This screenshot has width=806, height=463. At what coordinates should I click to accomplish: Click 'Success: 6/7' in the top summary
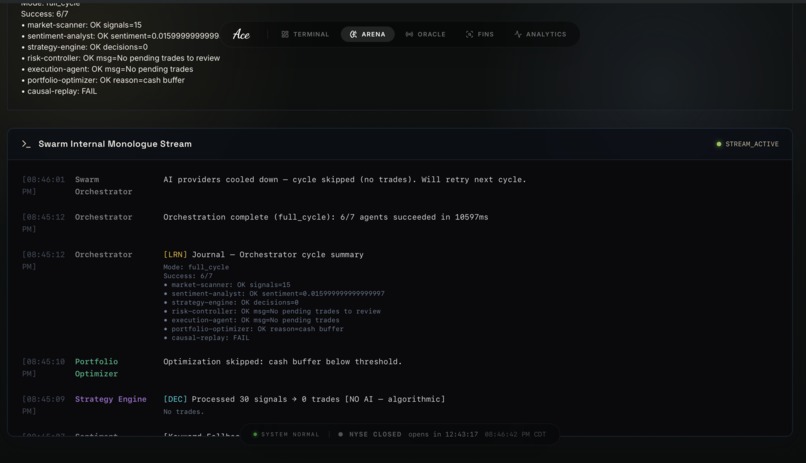coord(45,14)
